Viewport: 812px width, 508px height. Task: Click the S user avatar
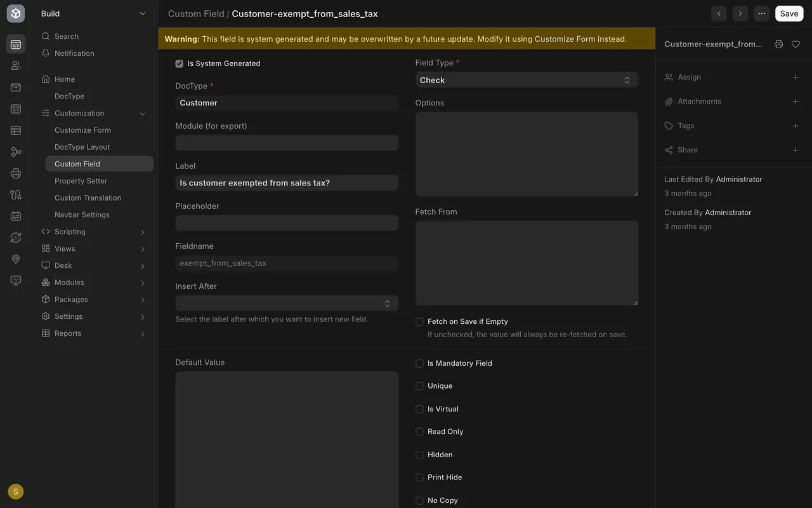[16, 491]
